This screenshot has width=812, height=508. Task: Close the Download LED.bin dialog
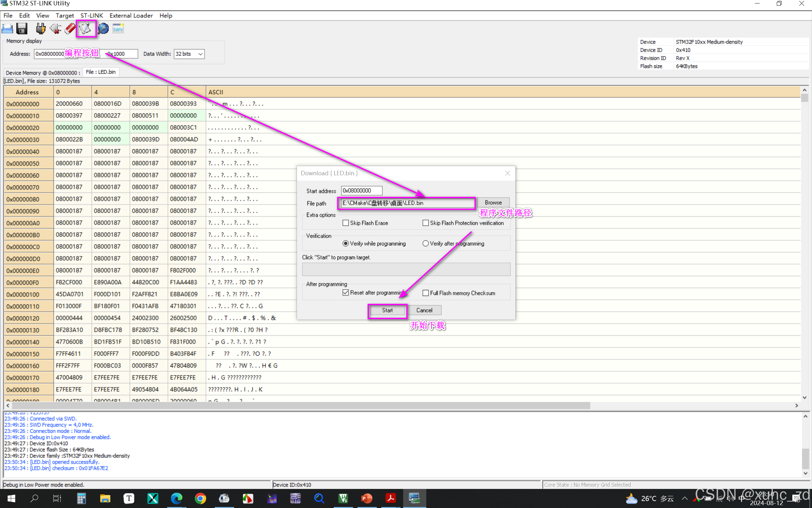click(x=507, y=173)
